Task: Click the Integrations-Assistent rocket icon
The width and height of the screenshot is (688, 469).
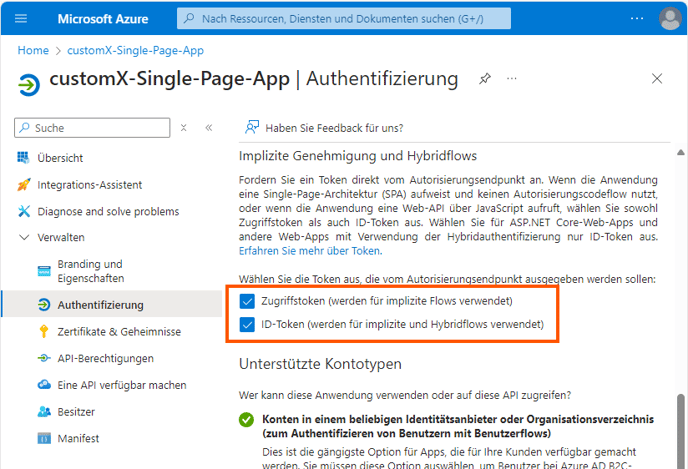Action: [x=24, y=185]
